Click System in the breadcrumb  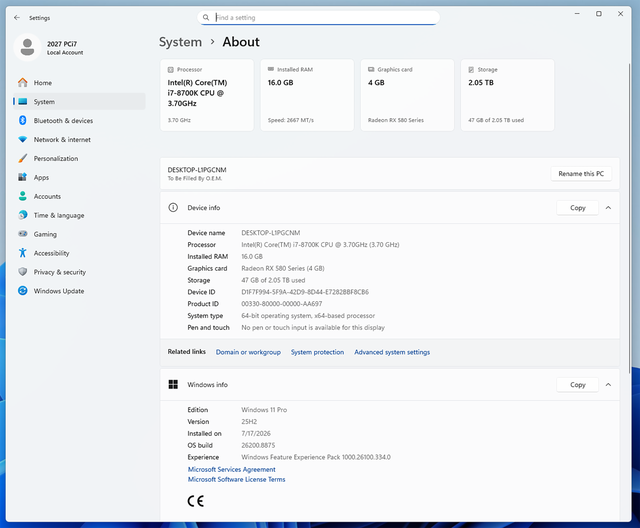(180, 42)
